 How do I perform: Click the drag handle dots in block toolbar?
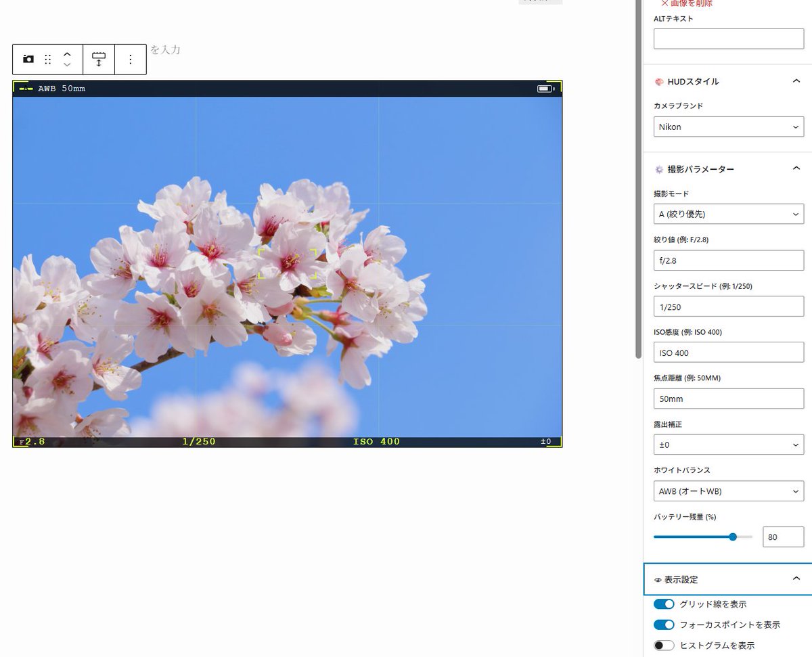click(47, 59)
